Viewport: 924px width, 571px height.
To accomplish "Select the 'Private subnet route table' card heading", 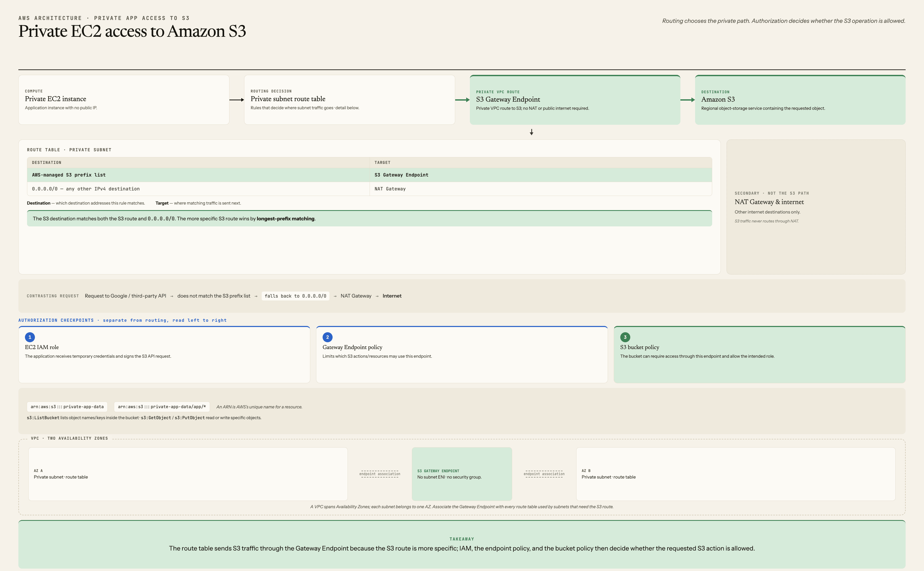I will pos(288,99).
